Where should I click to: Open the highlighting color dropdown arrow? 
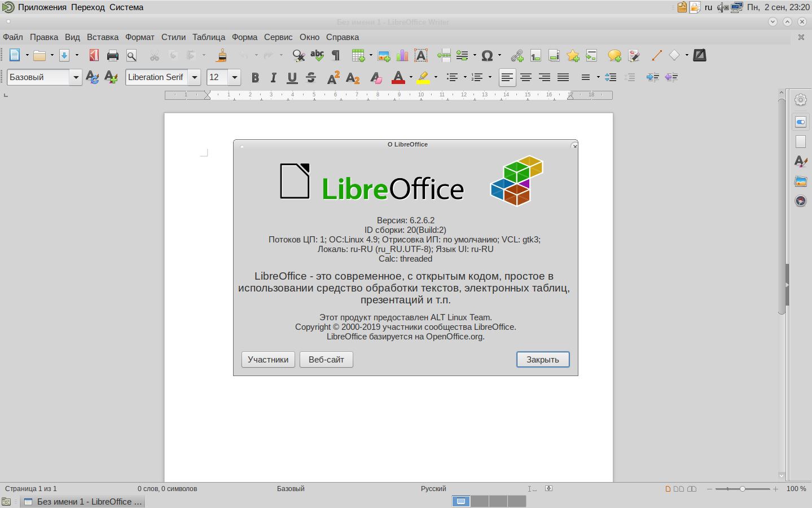click(436, 77)
